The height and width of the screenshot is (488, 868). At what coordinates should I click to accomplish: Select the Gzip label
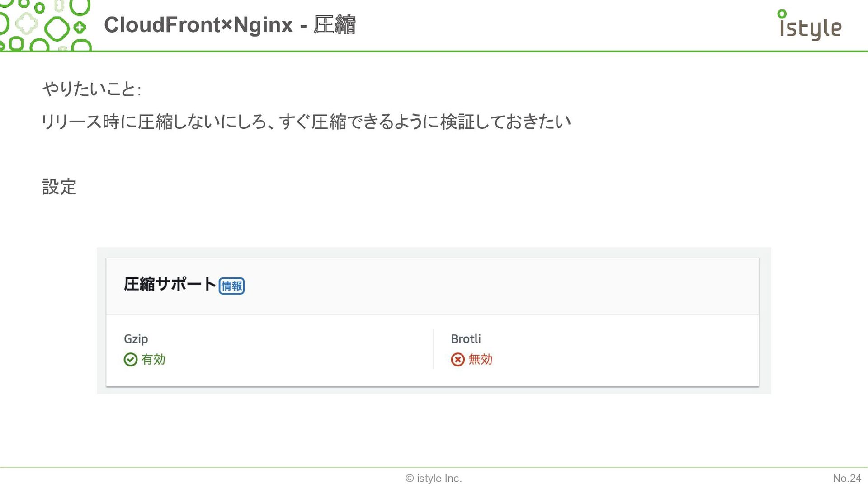click(136, 339)
